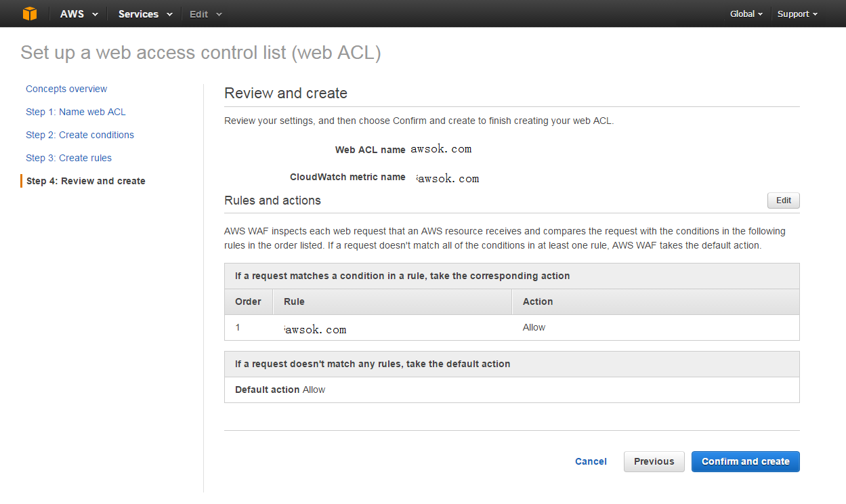This screenshot has height=504, width=846.
Task: Expand the Services menu
Action: pos(145,14)
